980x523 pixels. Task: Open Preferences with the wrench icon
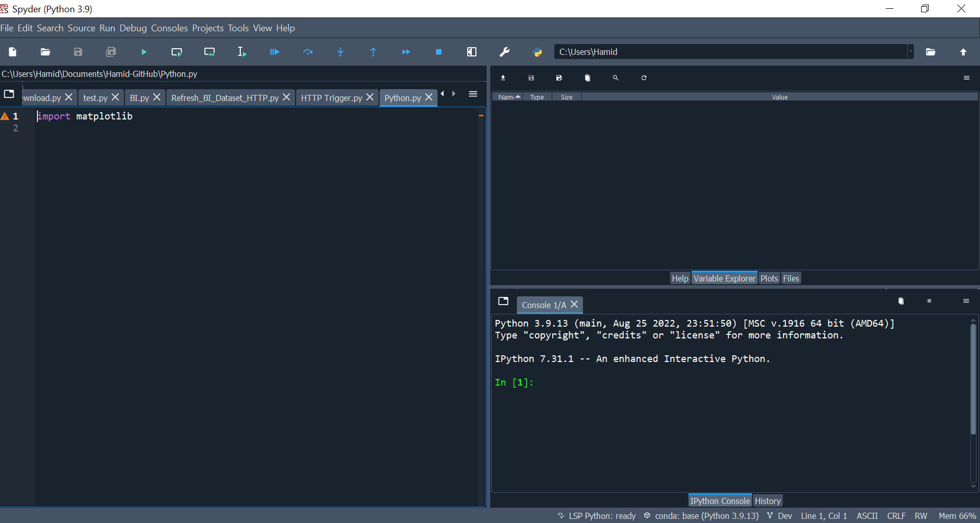[x=505, y=52]
